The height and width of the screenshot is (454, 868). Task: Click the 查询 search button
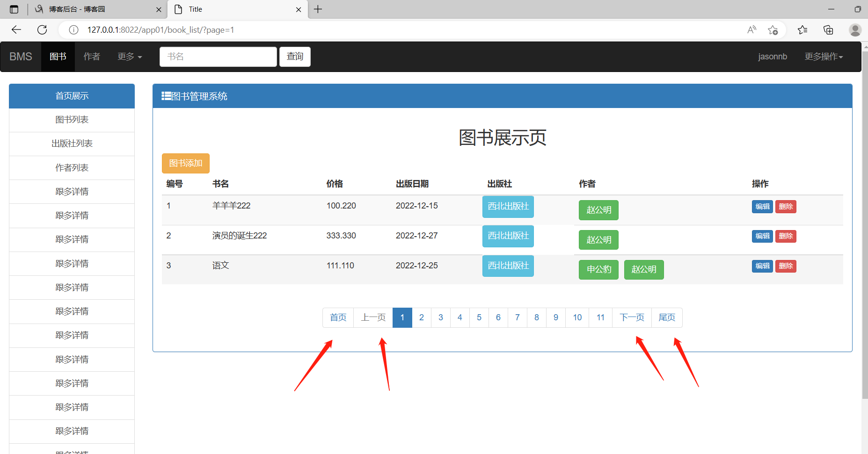click(x=295, y=57)
